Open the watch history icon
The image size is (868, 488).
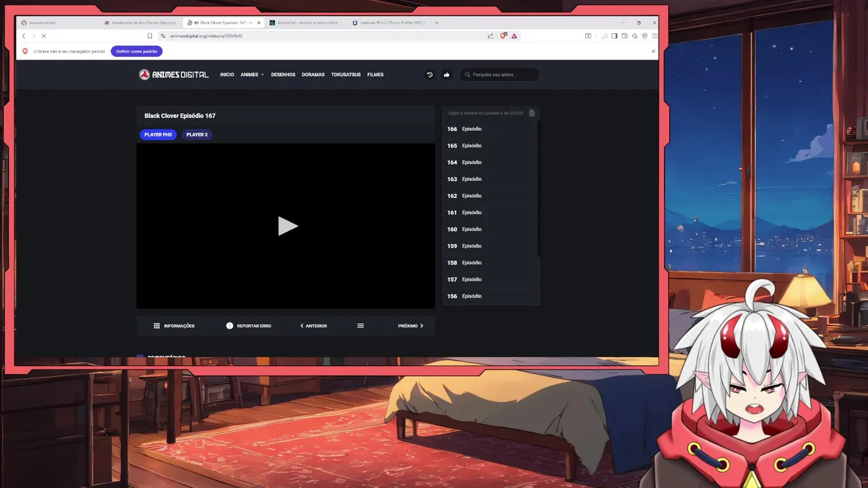click(429, 75)
